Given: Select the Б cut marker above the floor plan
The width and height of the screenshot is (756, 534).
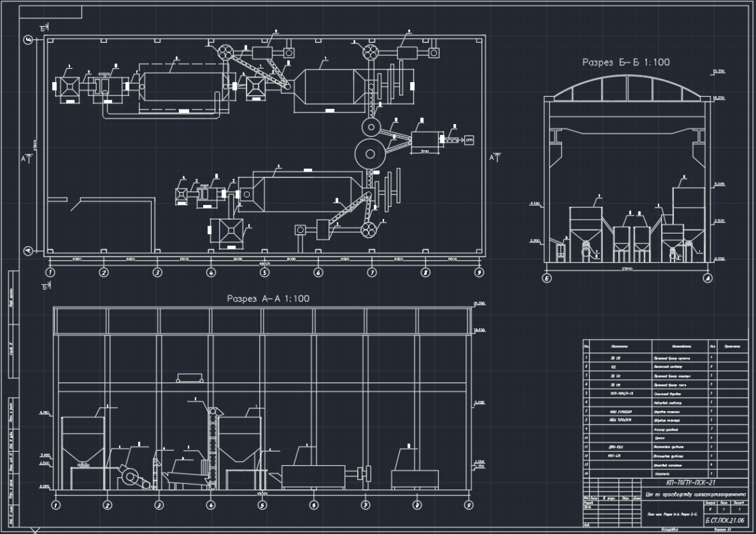Looking at the screenshot, I should pos(44,27).
